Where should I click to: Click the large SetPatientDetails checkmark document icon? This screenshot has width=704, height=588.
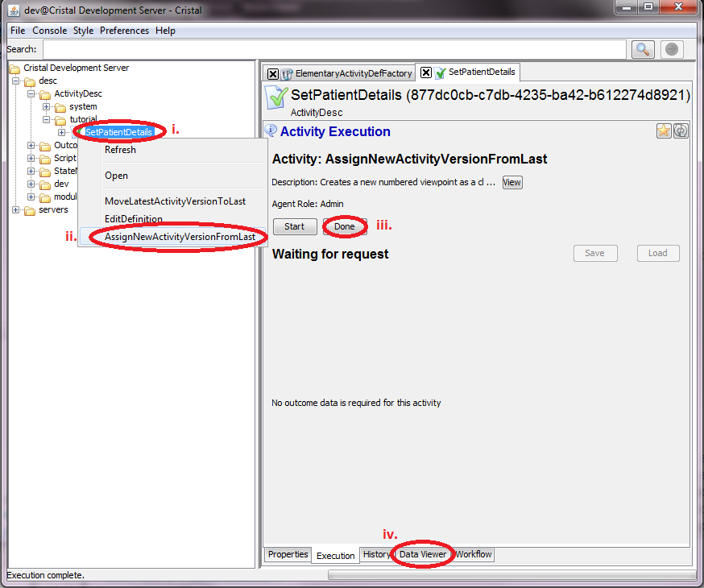[276, 97]
